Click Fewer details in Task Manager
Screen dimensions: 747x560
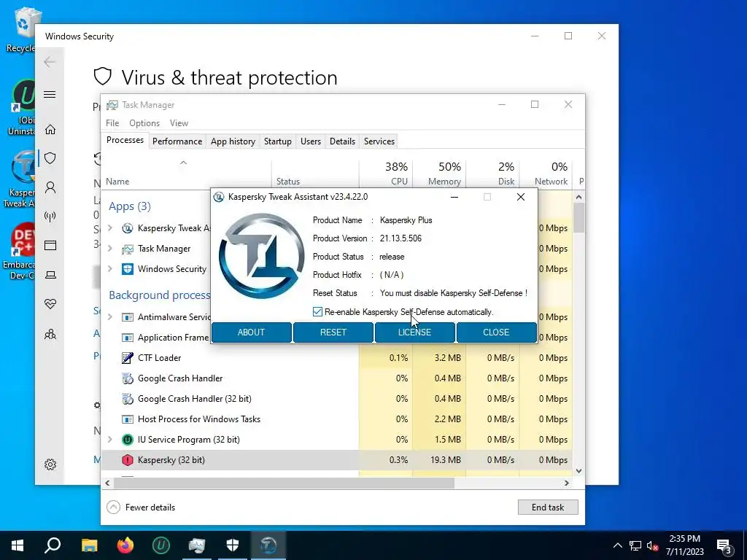point(150,507)
